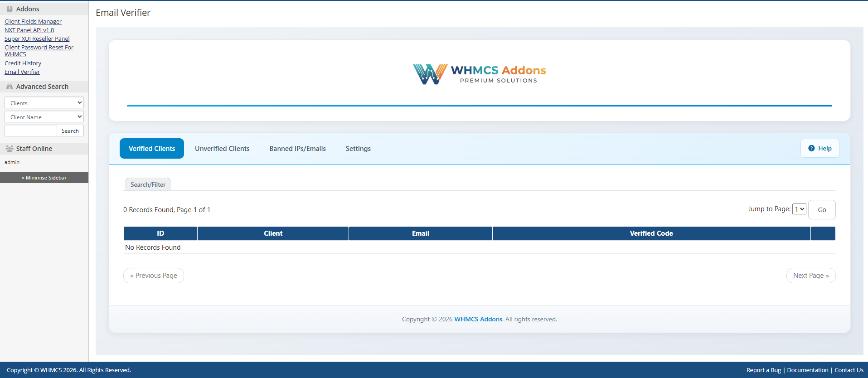
Task: Click the Verified Code column header
Action: click(x=651, y=233)
